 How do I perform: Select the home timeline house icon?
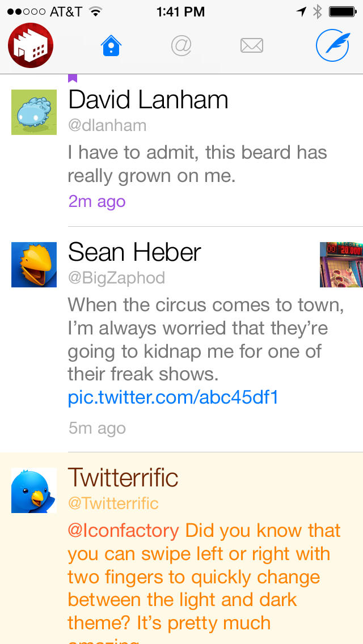tap(111, 45)
